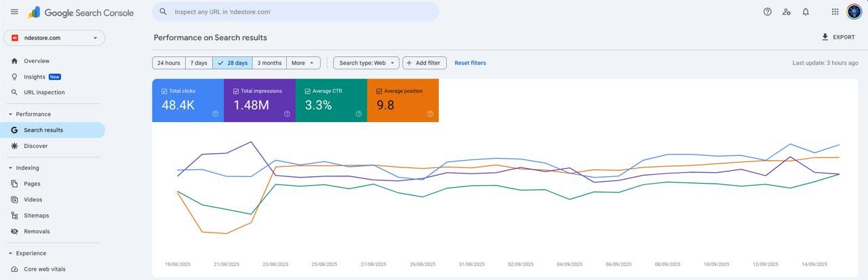Toggle the Total clicks checkbox
Image resolution: width=868 pixels, height=280 pixels.
click(x=165, y=91)
